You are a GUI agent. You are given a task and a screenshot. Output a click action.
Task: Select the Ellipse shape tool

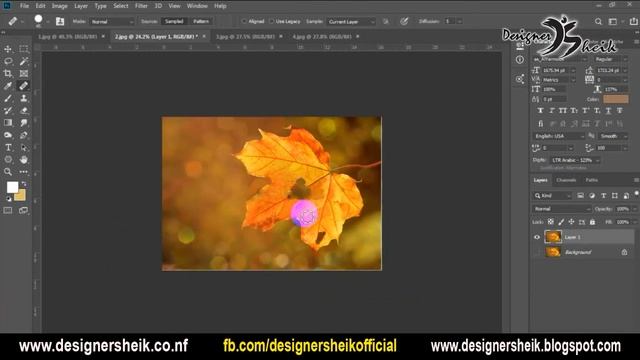point(8,160)
